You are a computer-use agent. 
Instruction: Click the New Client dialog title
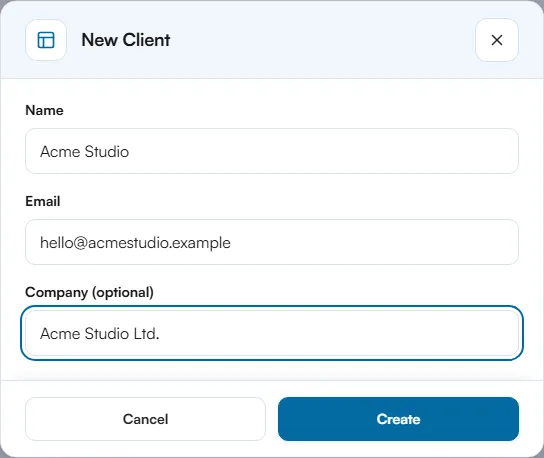[126, 40]
